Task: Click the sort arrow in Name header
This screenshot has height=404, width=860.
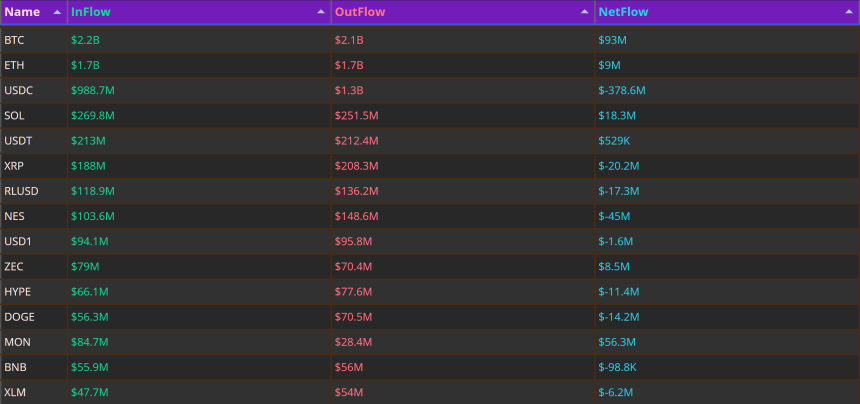Action: click(x=57, y=12)
